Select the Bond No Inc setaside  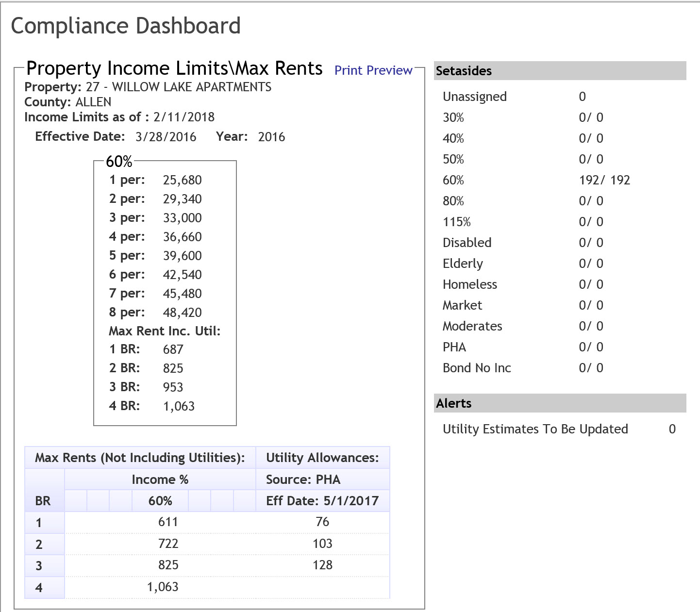pyautogui.click(x=476, y=368)
